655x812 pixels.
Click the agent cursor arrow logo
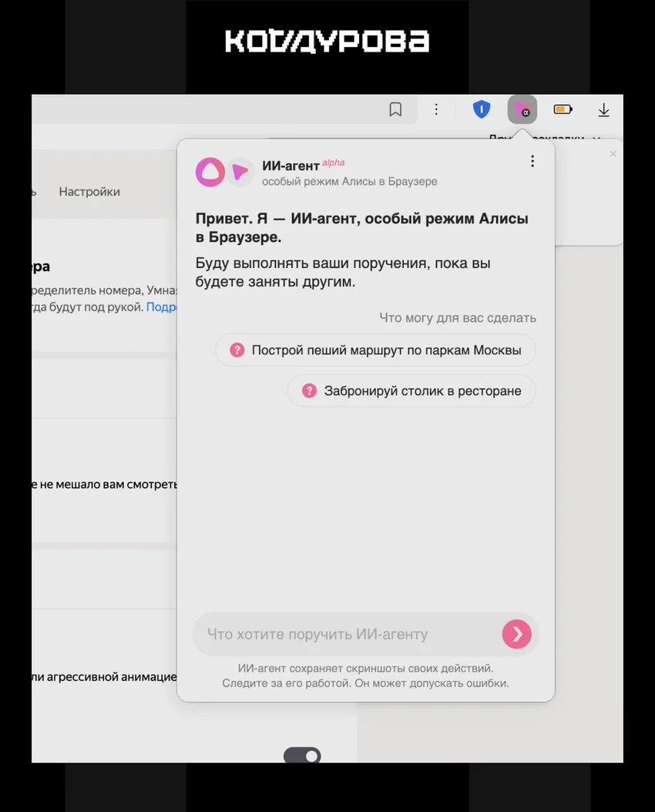[x=240, y=172]
